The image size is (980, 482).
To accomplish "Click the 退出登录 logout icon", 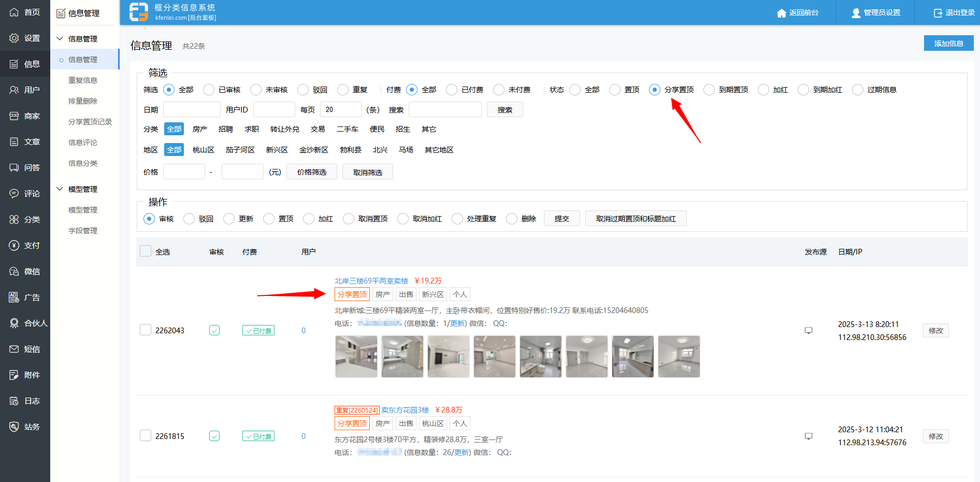I will point(938,13).
